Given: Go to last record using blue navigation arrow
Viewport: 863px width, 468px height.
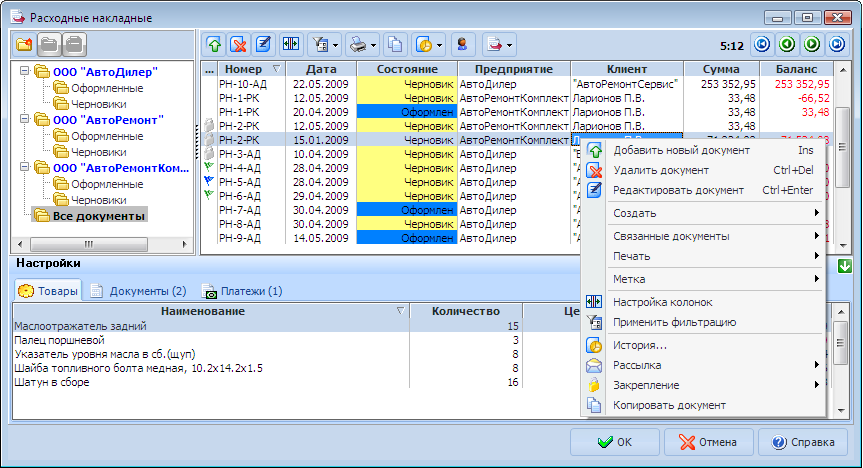Looking at the screenshot, I should [x=836, y=45].
